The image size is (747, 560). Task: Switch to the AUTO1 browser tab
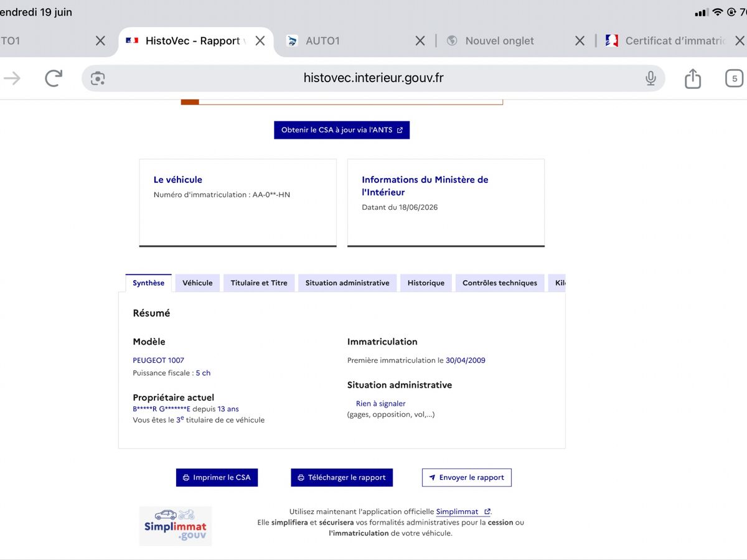pos(349,41)
